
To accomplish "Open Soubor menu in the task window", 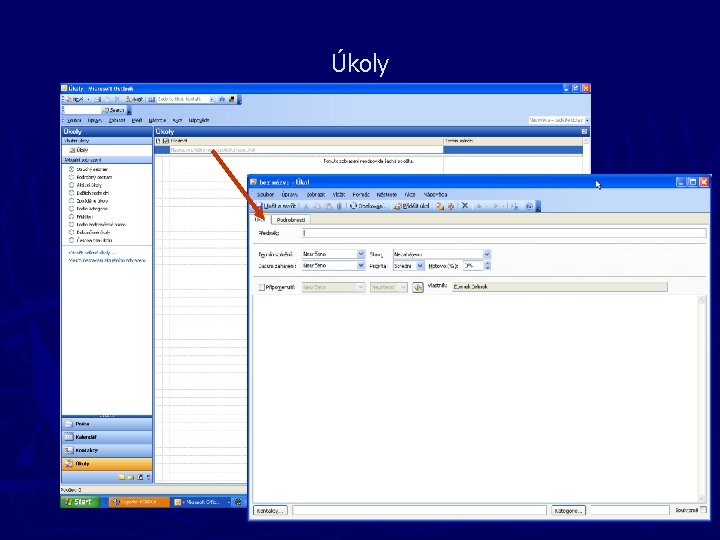I will (265, 195).
